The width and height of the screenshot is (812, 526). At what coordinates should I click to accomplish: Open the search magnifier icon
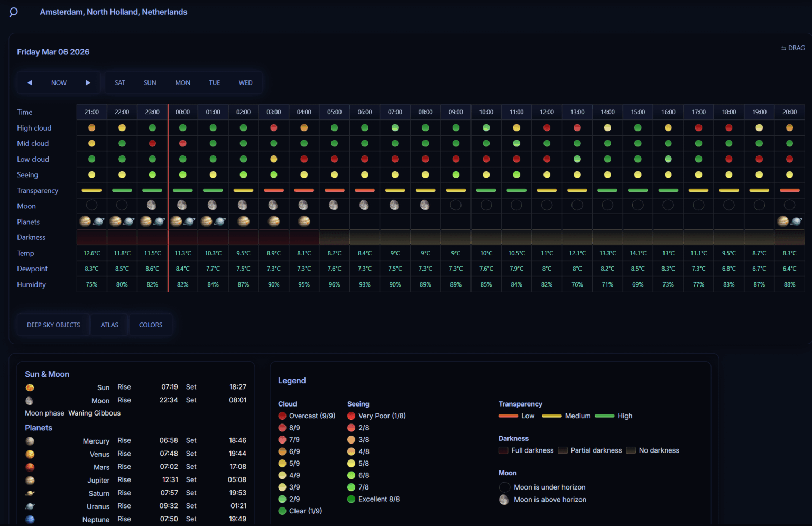click(x=13, y=12)
